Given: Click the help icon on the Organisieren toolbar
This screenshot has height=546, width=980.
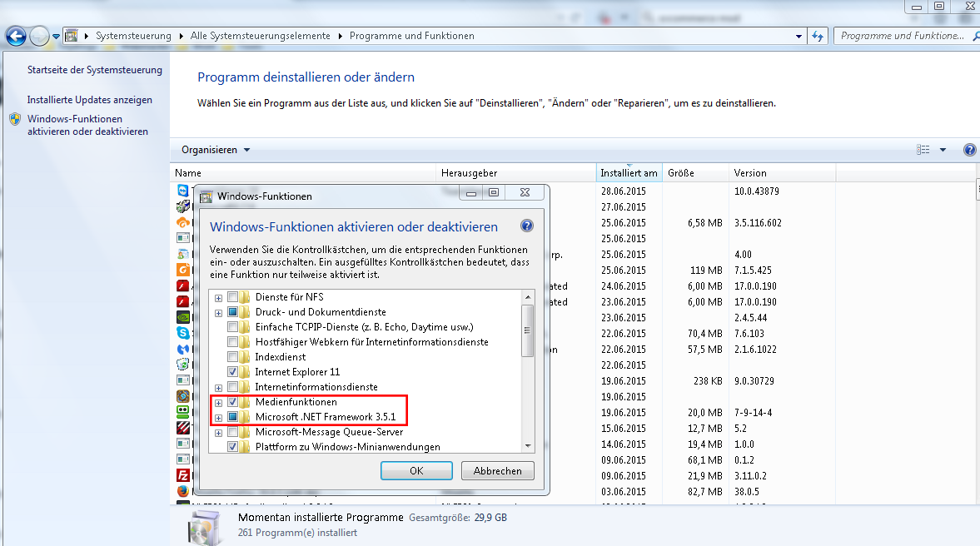Looking at the screenshot, I should coord(969,150).
